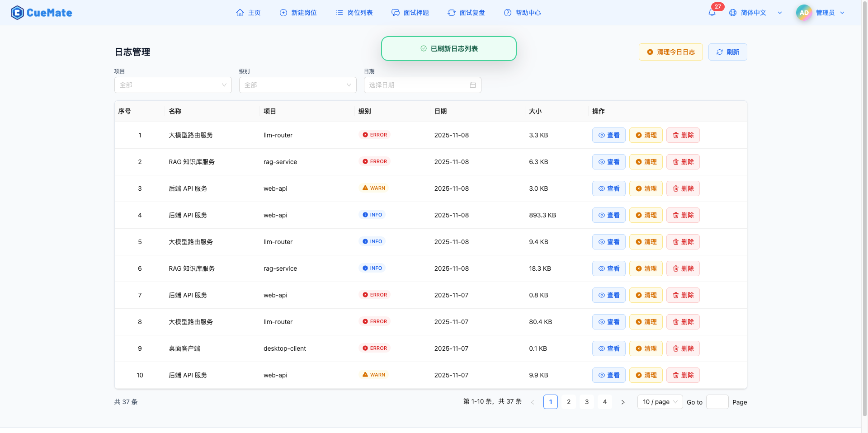
Task: Click the AD admin avatar
Action: (804, 13)
